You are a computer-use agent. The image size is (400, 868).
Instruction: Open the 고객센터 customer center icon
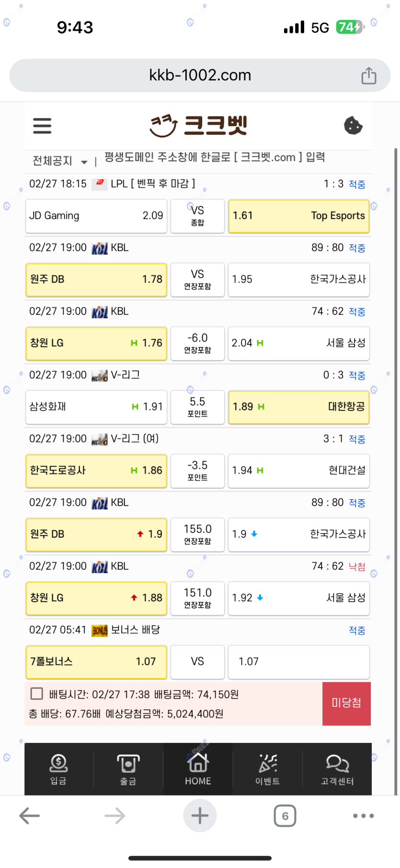coord(337,769)
